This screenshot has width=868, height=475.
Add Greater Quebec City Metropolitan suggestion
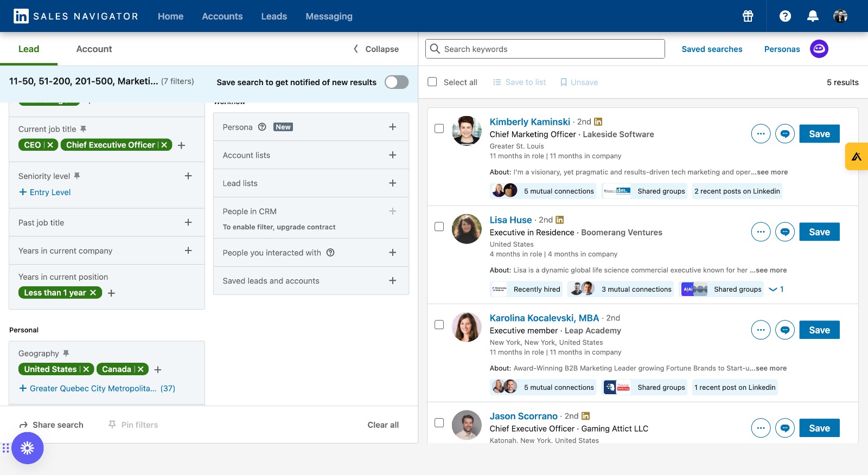pos(97,388)
